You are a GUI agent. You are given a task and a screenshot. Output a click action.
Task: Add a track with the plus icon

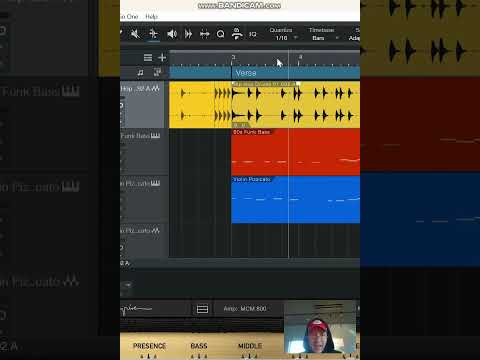[162, 58]
